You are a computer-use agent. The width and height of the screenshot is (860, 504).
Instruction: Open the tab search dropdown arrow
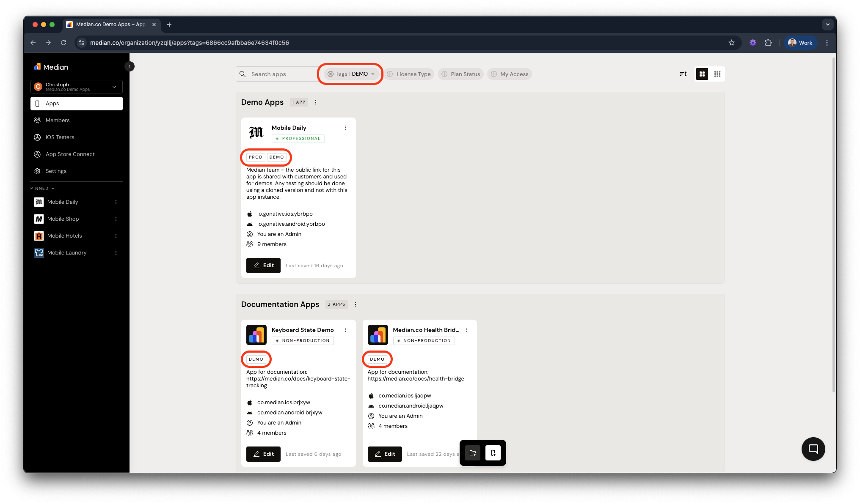pos(828,25)
